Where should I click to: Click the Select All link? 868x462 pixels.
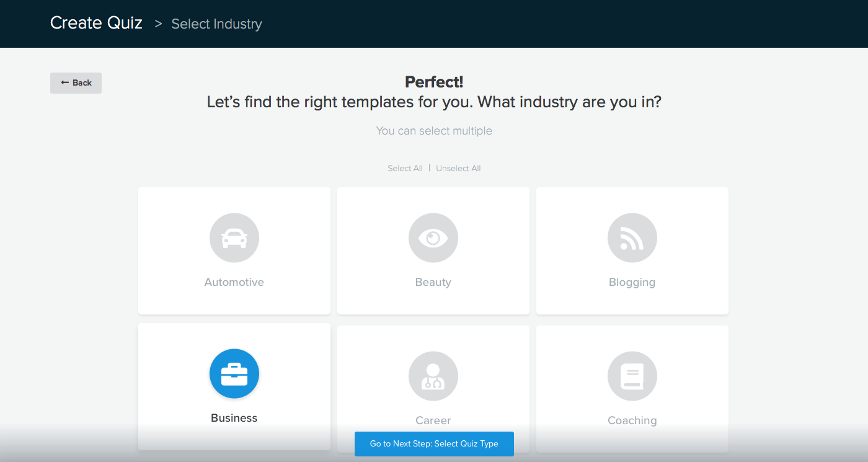405,169
